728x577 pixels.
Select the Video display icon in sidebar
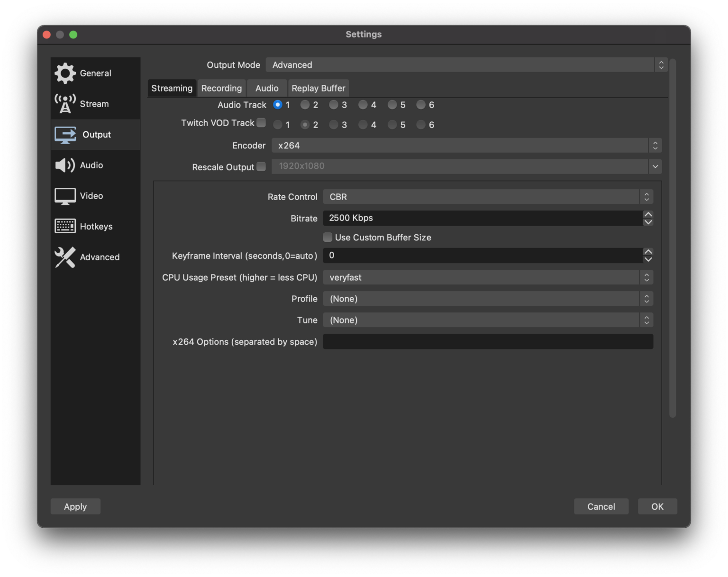(x=65, y=195)
